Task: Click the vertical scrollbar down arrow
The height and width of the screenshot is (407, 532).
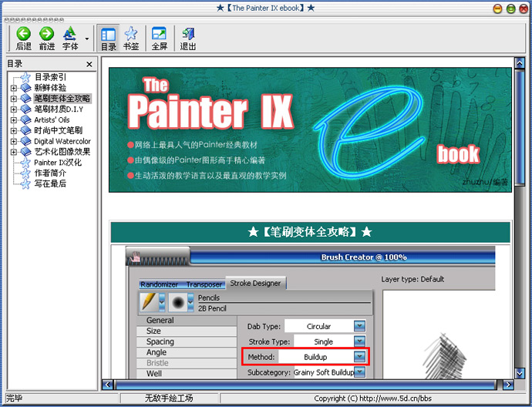Action: click(x=520, y=373)
